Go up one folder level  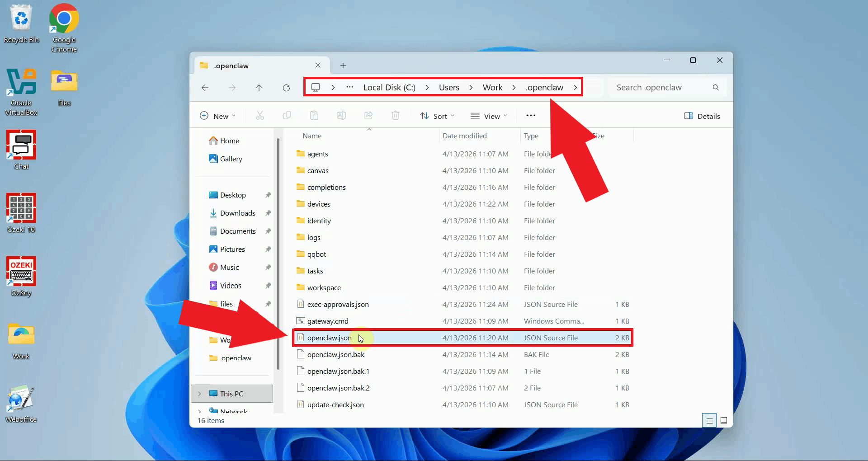pyautogui.click(x=259, y=88)
